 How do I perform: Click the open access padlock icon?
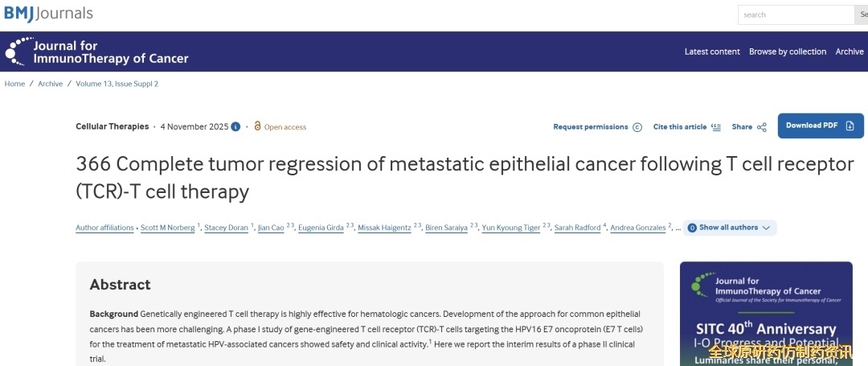coord(257,126)
